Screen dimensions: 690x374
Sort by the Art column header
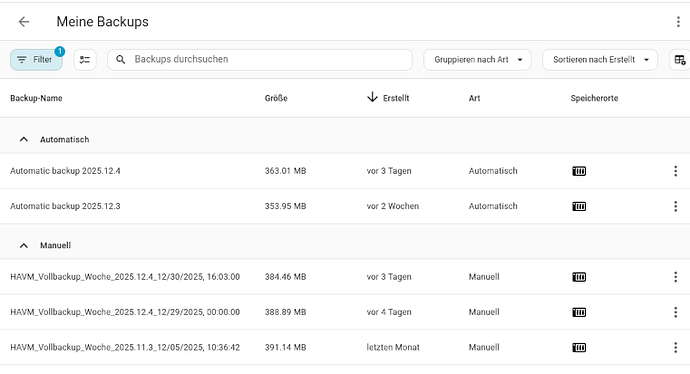pos(474,98)
